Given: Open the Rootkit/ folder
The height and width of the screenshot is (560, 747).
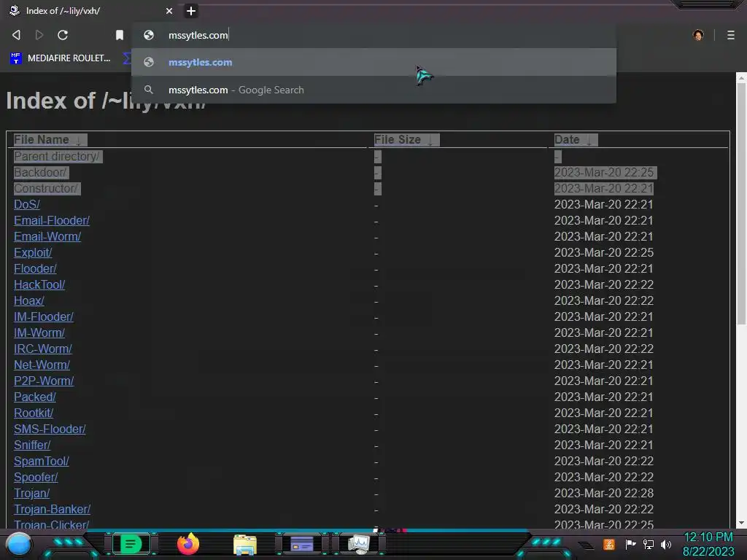Looking at the screenshot, I should click(x=34, y=413).
